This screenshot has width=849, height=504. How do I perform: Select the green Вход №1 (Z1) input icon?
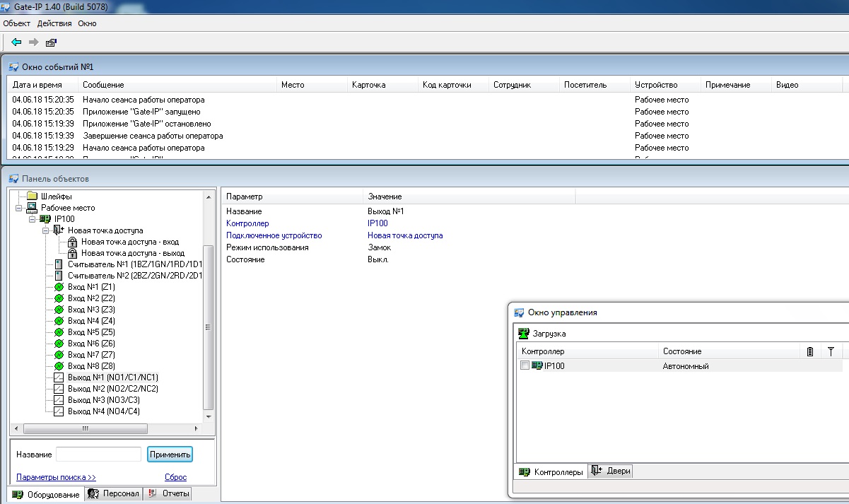click(59, 287)
